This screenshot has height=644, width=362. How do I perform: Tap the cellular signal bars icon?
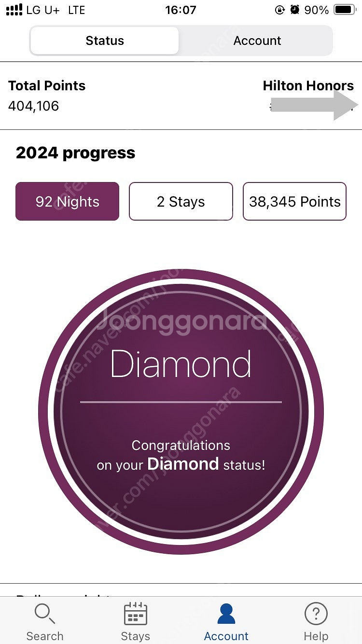tap(14, 10)
